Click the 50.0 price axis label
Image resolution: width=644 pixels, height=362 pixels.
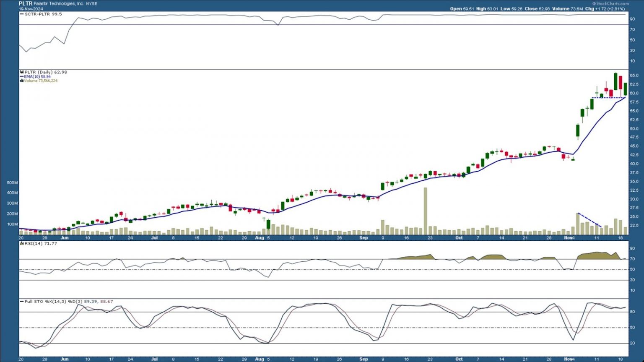click(634, 129)
